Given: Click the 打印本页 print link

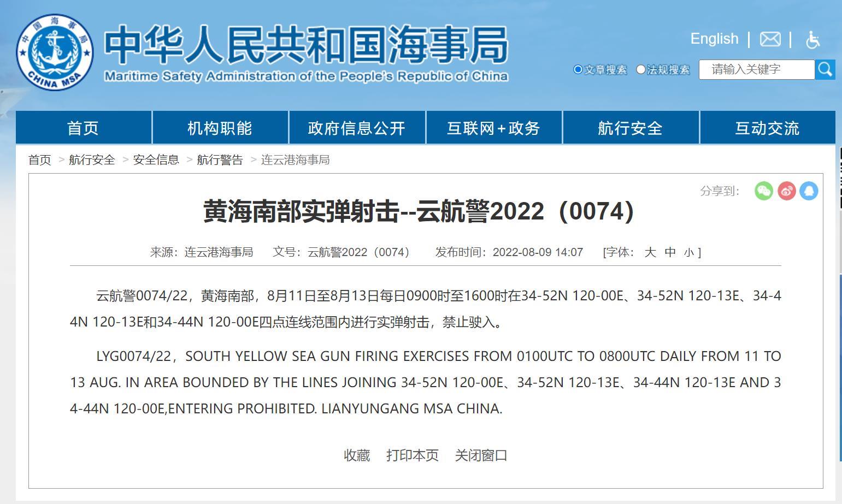Looking at the screenshot, I should click(x=412, y=455).
